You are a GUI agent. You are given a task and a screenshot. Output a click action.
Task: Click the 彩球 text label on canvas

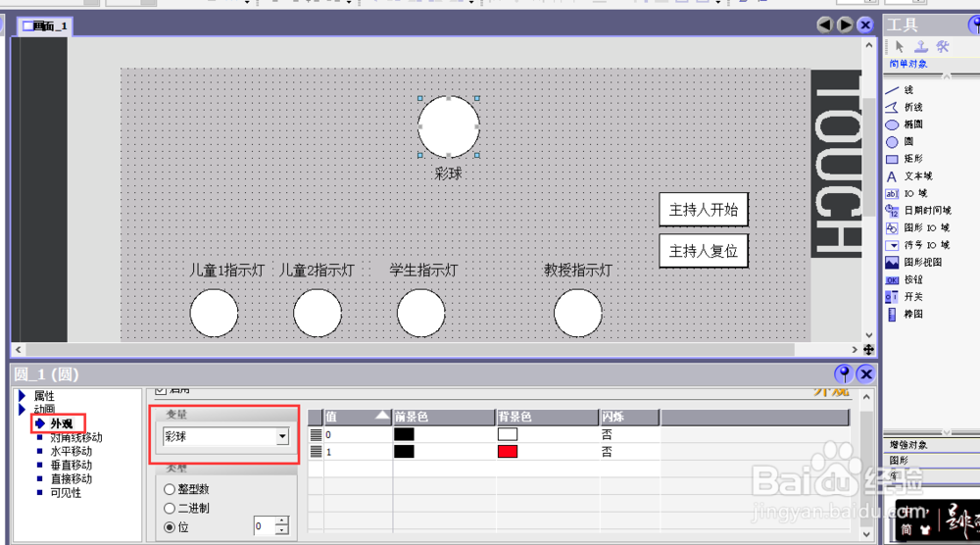click(449, 173)
